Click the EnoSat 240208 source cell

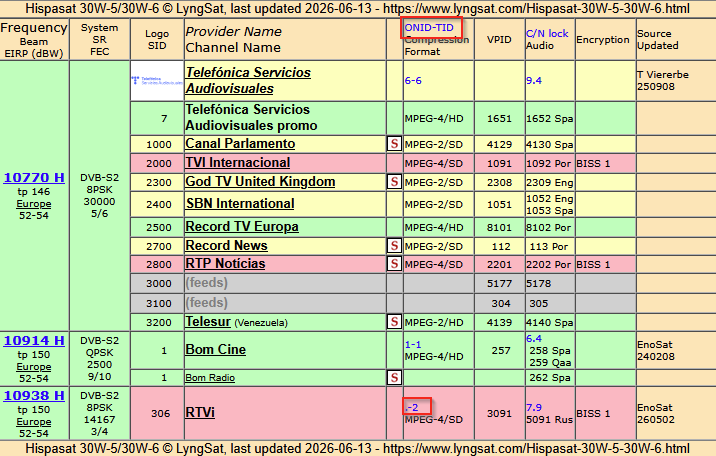(676, 351)
